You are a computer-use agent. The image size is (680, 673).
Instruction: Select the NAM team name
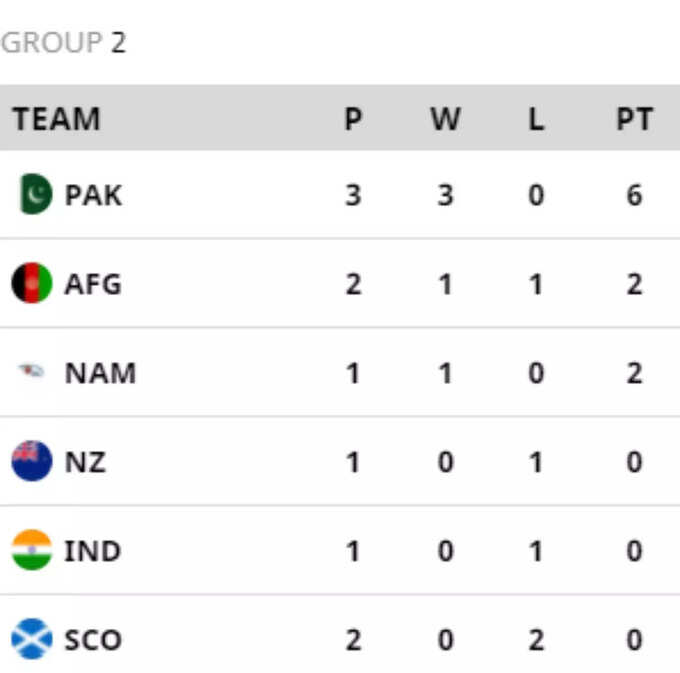coord(100,373)
